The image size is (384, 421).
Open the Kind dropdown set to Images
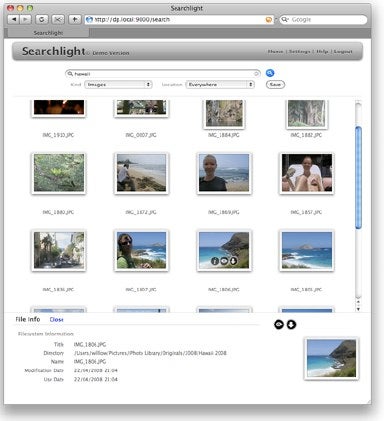coord(118,85)
